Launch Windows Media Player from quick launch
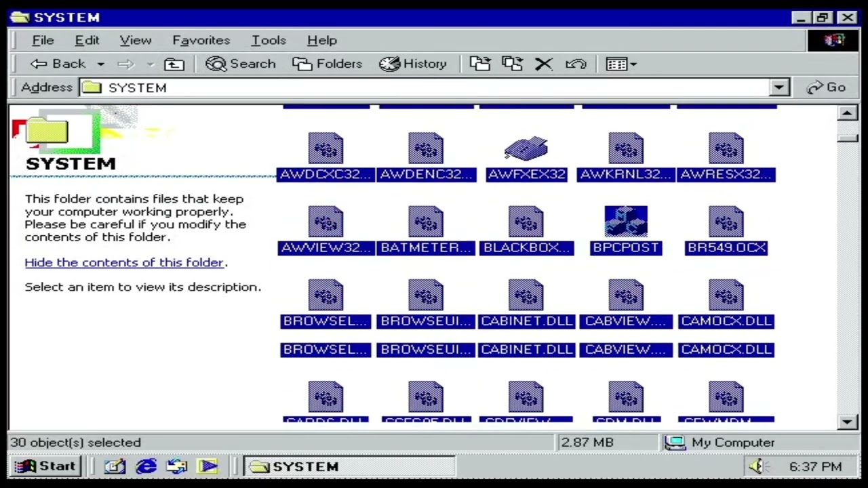 click(x=208, y=466)
